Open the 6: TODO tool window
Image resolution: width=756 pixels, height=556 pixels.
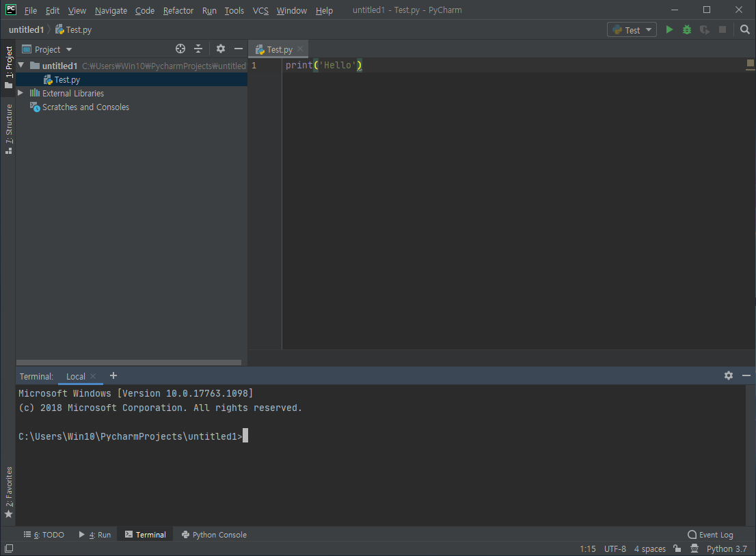pyautogui.click(x=44, y=534)
